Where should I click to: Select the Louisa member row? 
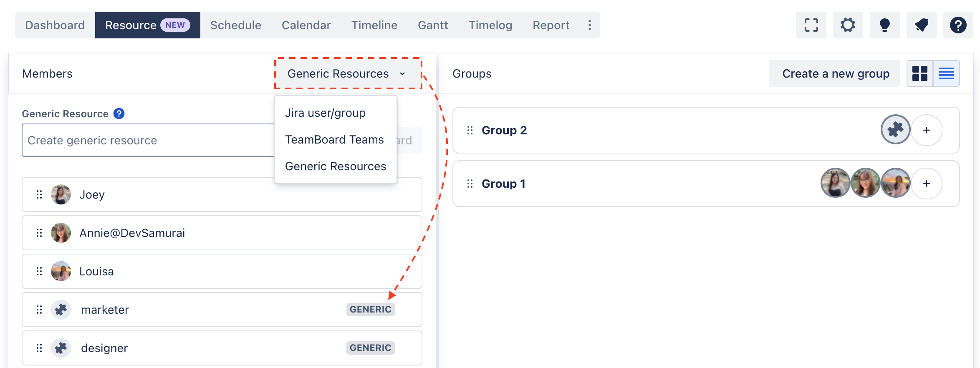click(222, 271)
